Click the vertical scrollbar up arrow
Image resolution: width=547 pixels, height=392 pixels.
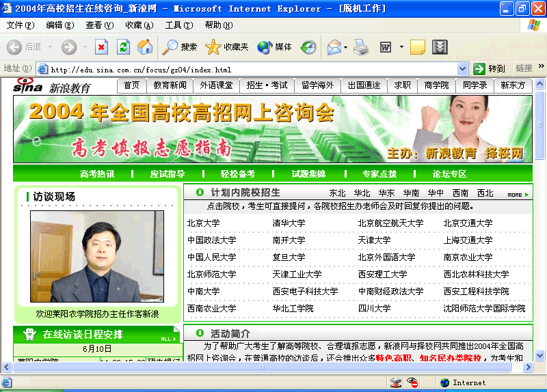pyautogui.click(x=539, y=83)
